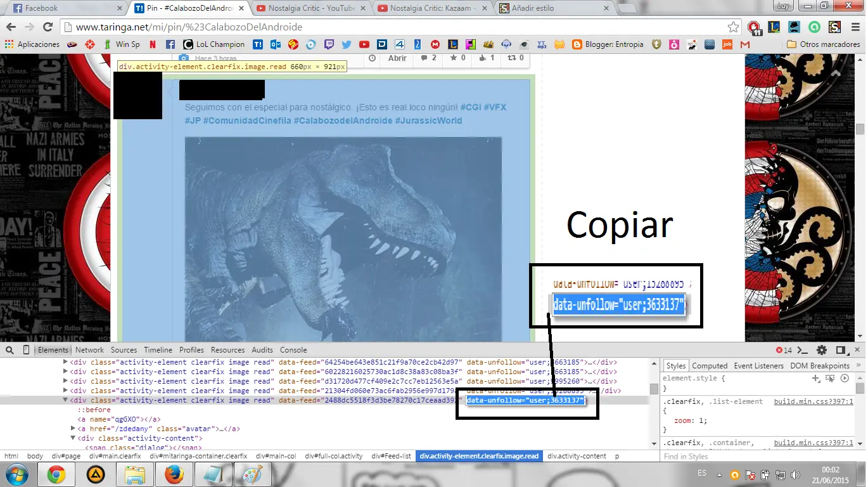Open the Facebook bookmark in the bookmarks bar
Viewport: 868px width, 487px height.
coord(170,44)
